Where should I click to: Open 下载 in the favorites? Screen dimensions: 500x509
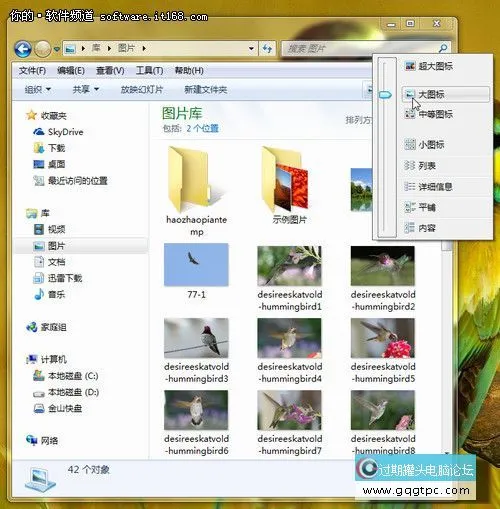49,148
